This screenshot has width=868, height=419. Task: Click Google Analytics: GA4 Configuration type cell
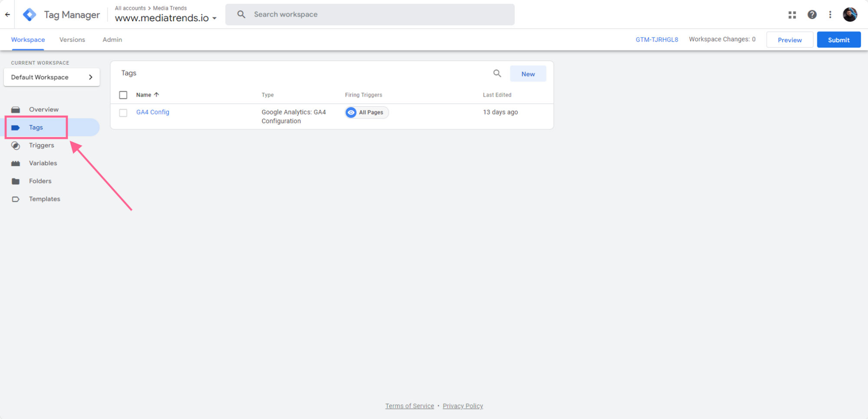(x=294, y=116)
